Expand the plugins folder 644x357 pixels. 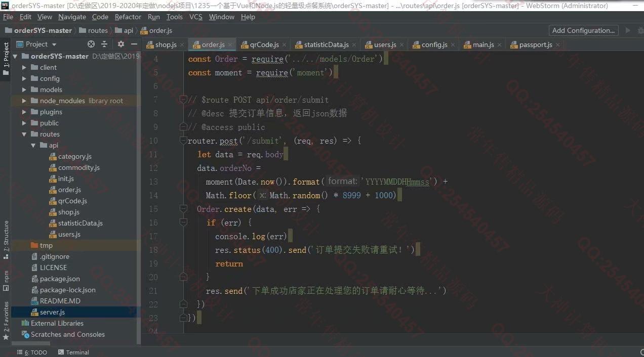24,112
